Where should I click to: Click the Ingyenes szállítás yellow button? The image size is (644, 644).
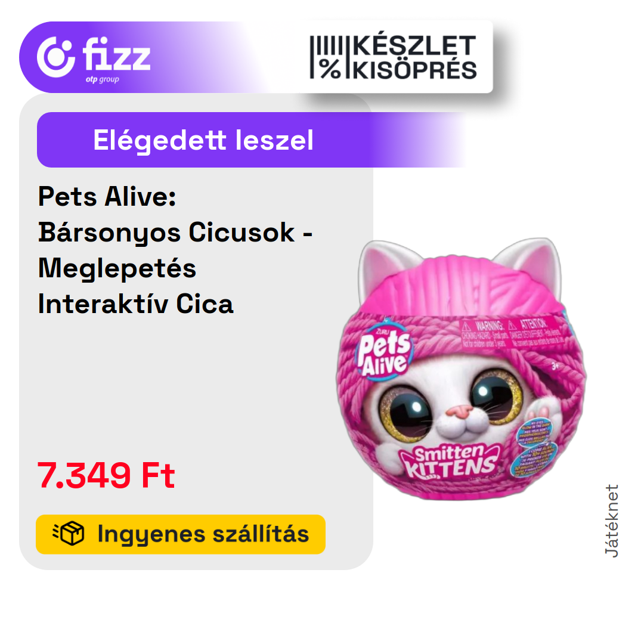181,534
